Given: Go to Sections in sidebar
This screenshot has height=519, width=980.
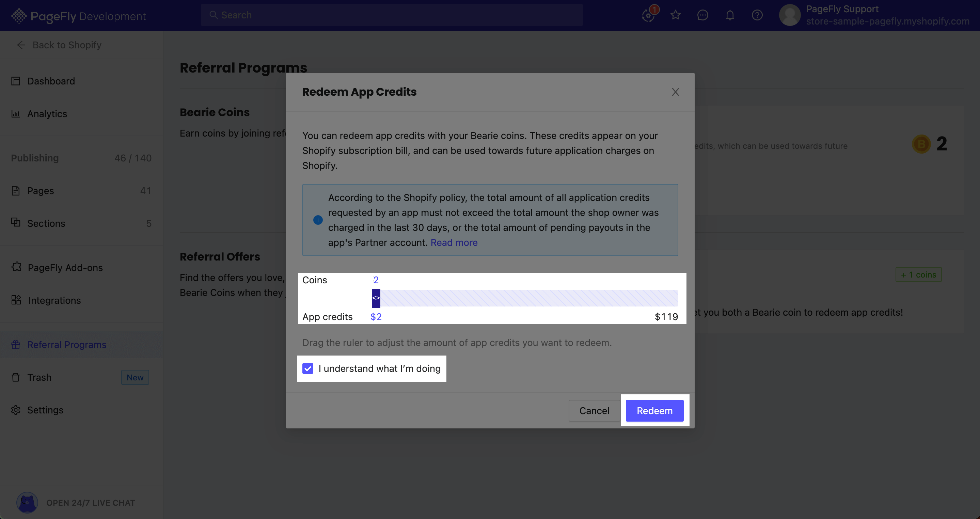Looking at the screenshot, I should tap(81, 223).
